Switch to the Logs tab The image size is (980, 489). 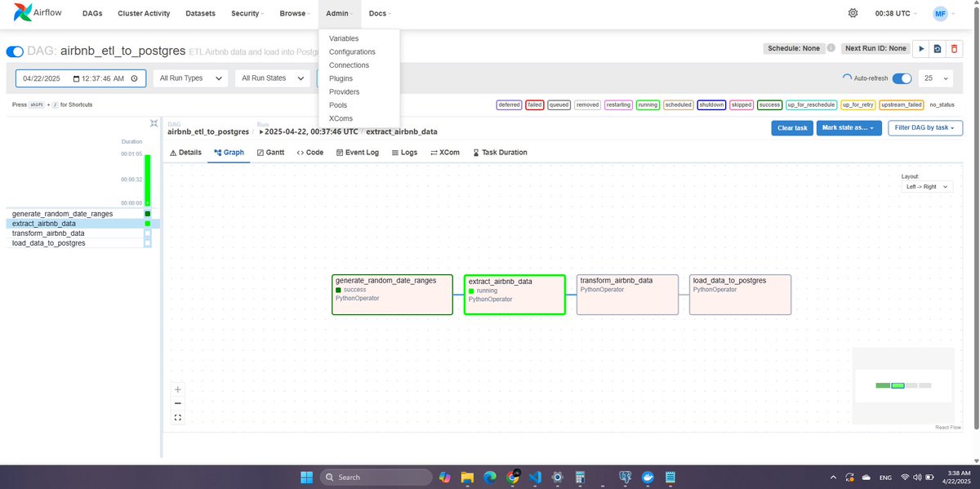pos(404,153)
